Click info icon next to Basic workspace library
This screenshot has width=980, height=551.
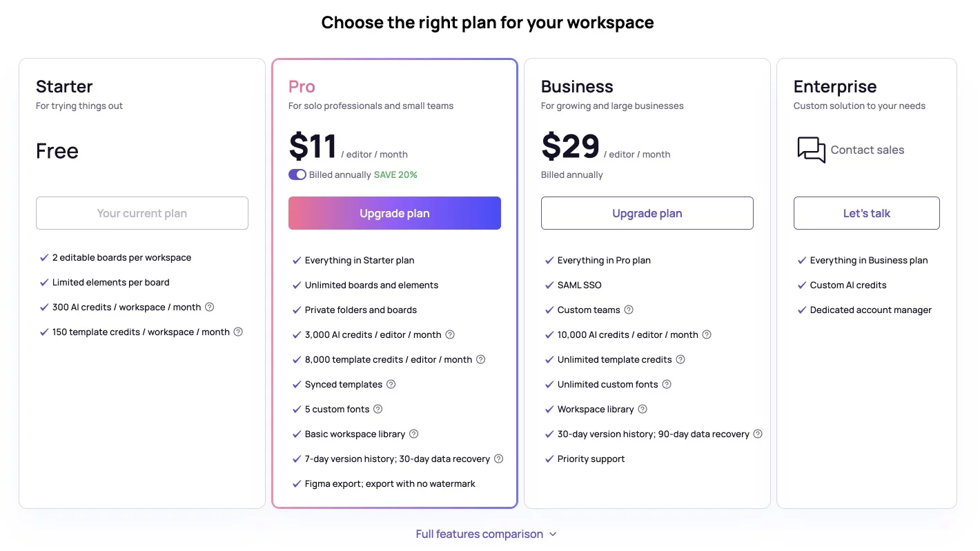pyautogui.click(x=413, y=434)
